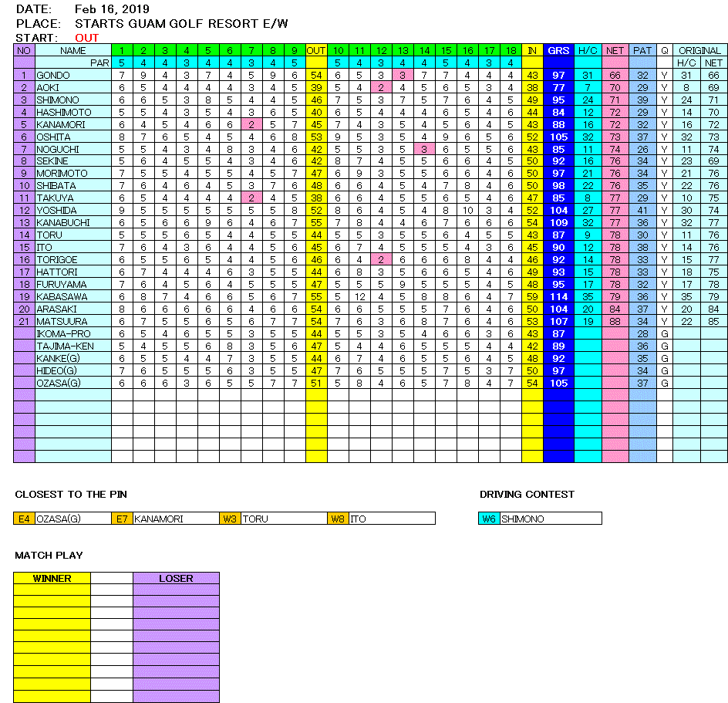Select the yellow WINNER header
Image resolution: width=728 pixels, height=703 pixels.
click(x=52, y=578)
